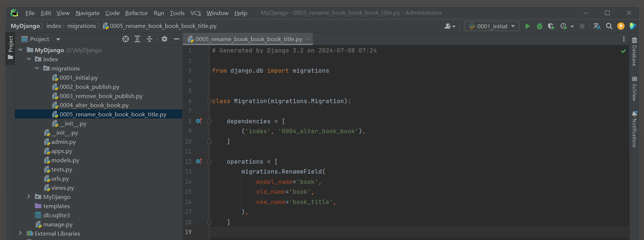The height and width of the screenshot is (240, 644).
Task: Select the 0005_rename_book_book_book_title.py editor tab
Action: point(248,39)
